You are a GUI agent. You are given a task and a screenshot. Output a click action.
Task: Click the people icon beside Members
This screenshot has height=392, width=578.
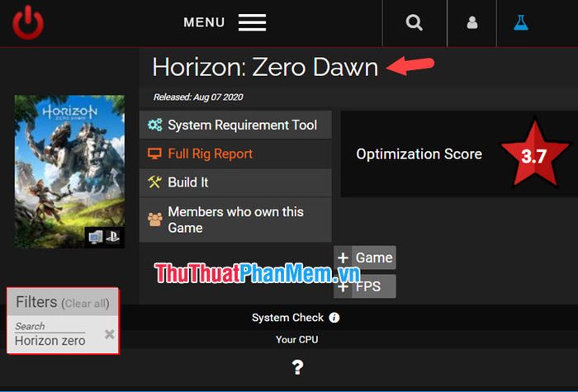coord(155,220)
